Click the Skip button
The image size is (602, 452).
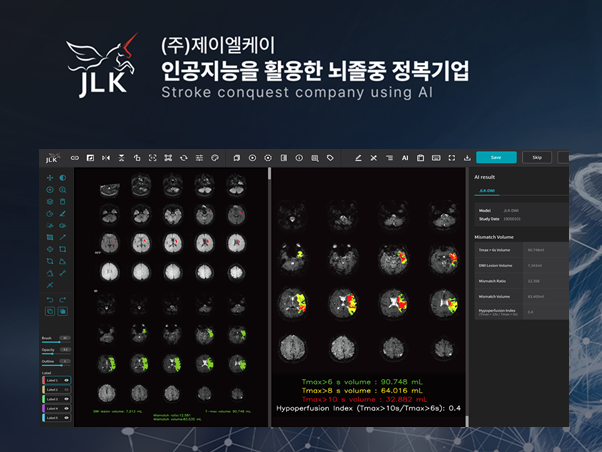[536, 158]
